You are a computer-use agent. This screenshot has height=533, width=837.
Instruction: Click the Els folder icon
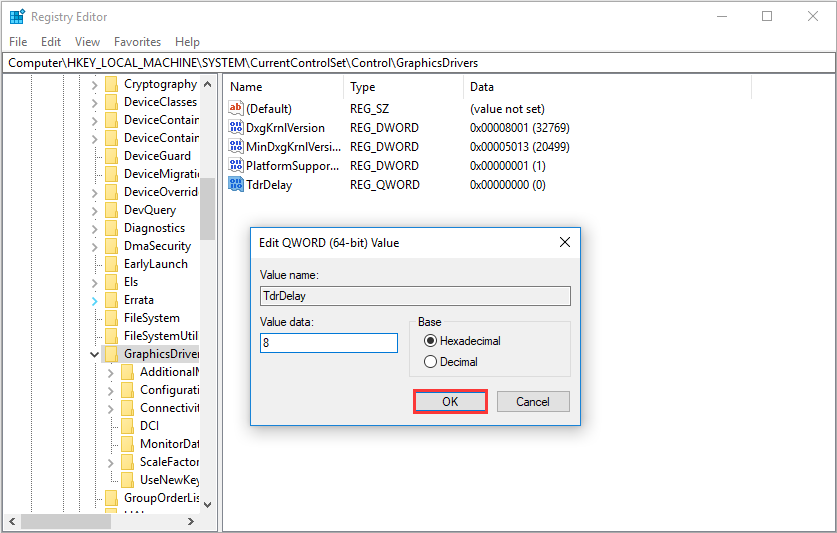tap(112, 282)
